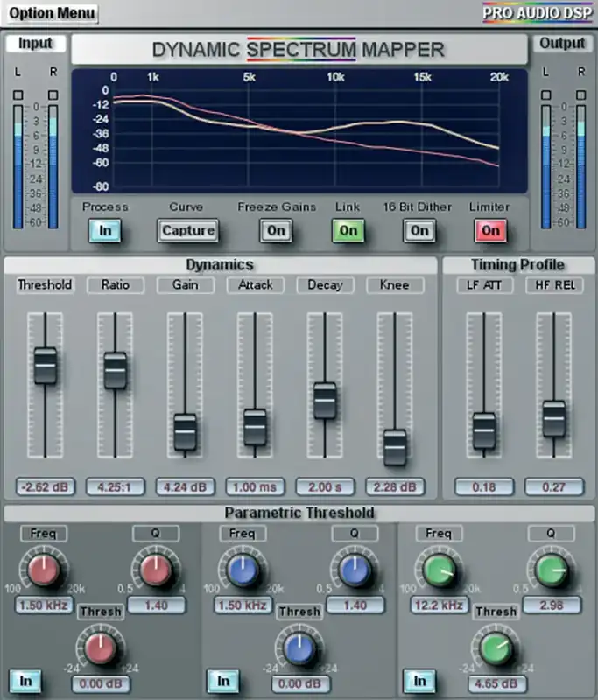Click the green Freq knob
This screenshot has height=700, width=598.
click(440, 570)
